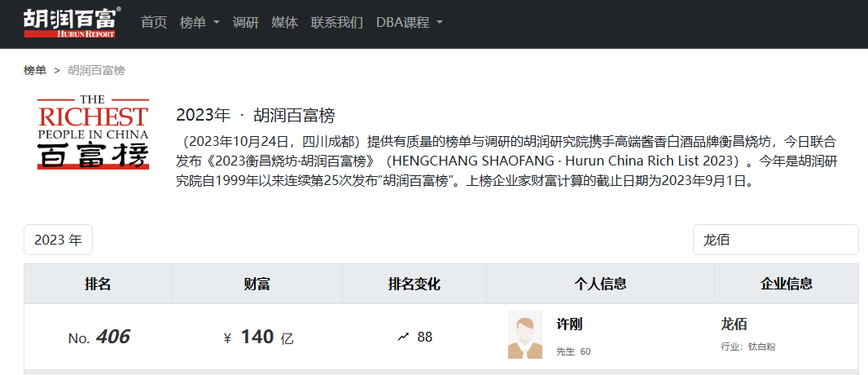Open 联系我们 in navbar
This screenshot has height=375, width=868.
tap(337, 23)
